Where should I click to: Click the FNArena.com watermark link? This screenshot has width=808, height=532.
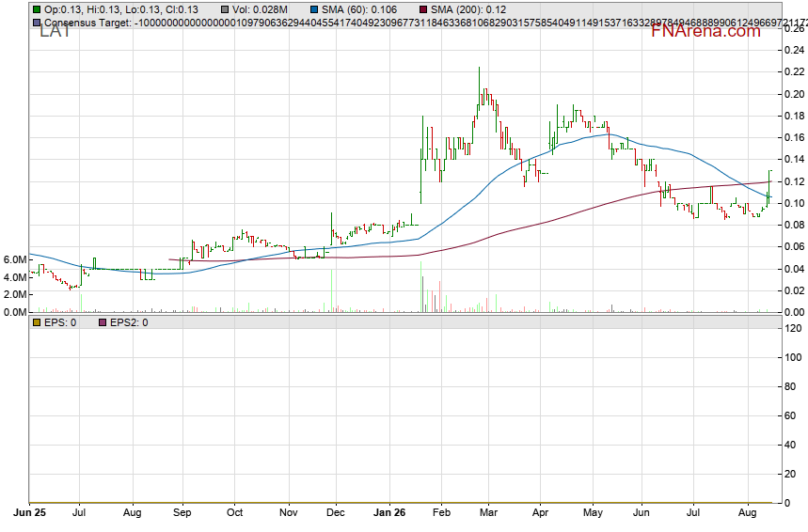coord(705,31)
